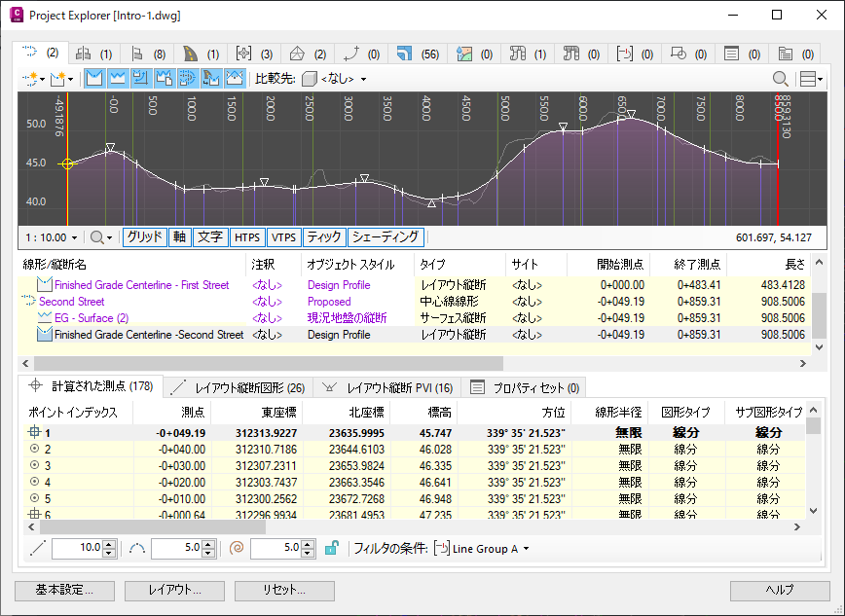Toggle the シェーディング shading button
The height and width of the screenshot is (616, 845).
coord(386,236)
